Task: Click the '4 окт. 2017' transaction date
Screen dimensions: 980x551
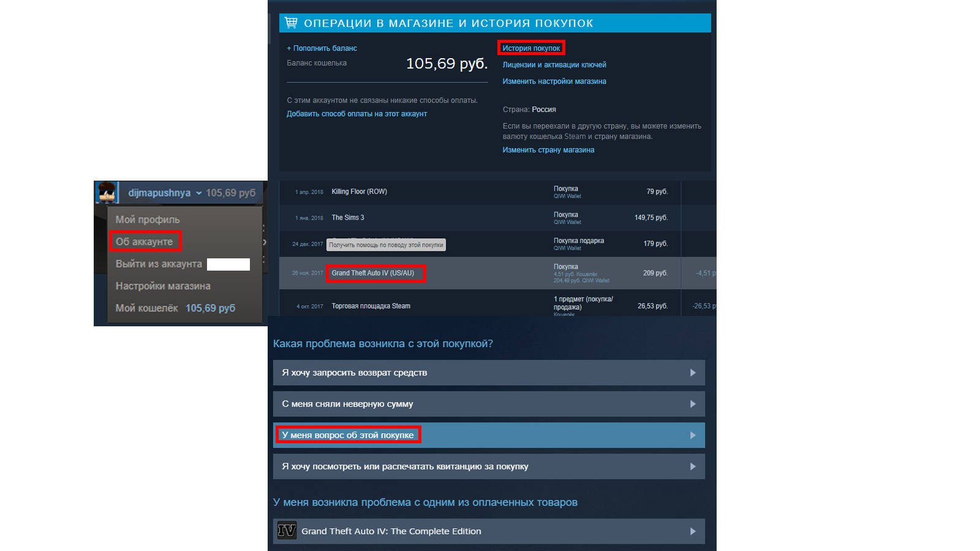Action: point(309,306)
